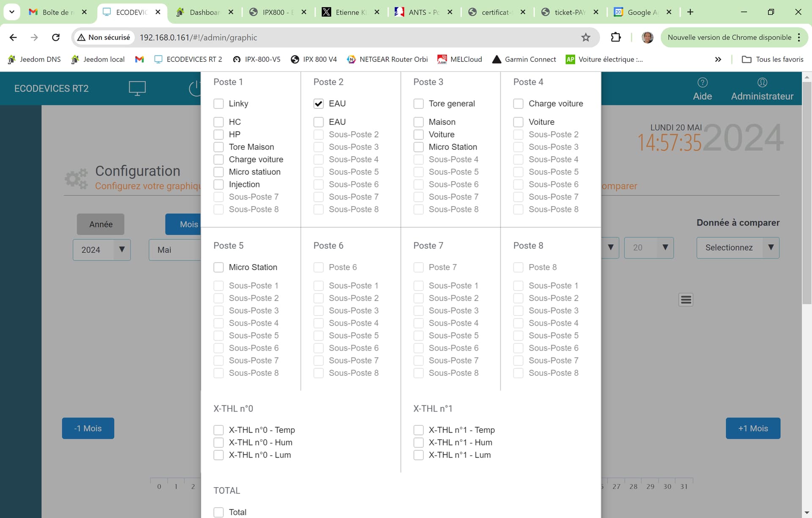Open the Chrome profile avatar
This screenshot has height=518, width=812.
[647, 37]
